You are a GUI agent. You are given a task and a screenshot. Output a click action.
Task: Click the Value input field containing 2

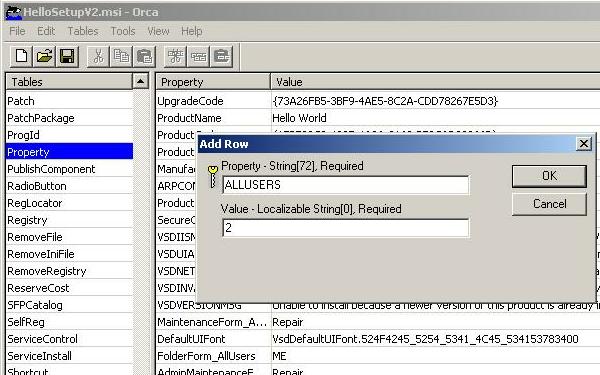(x=346, y=228)
